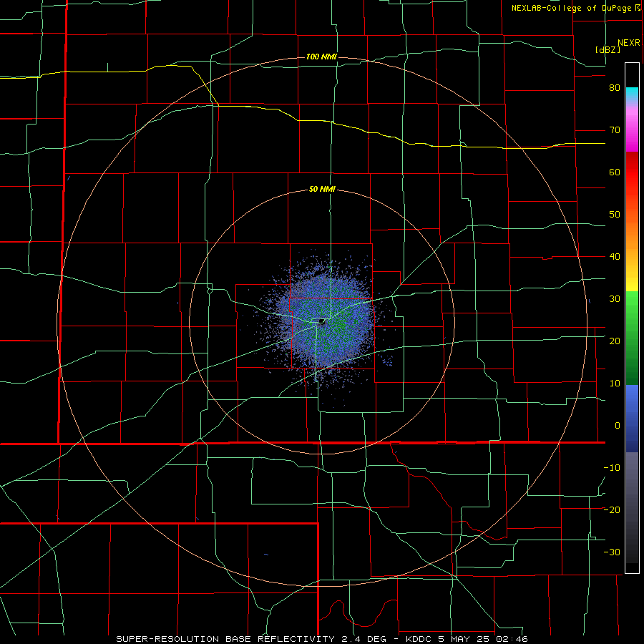This screenshot has height=644, width=644.
Task: Click the 50 dBZ legend value
Action: [615, 215]
